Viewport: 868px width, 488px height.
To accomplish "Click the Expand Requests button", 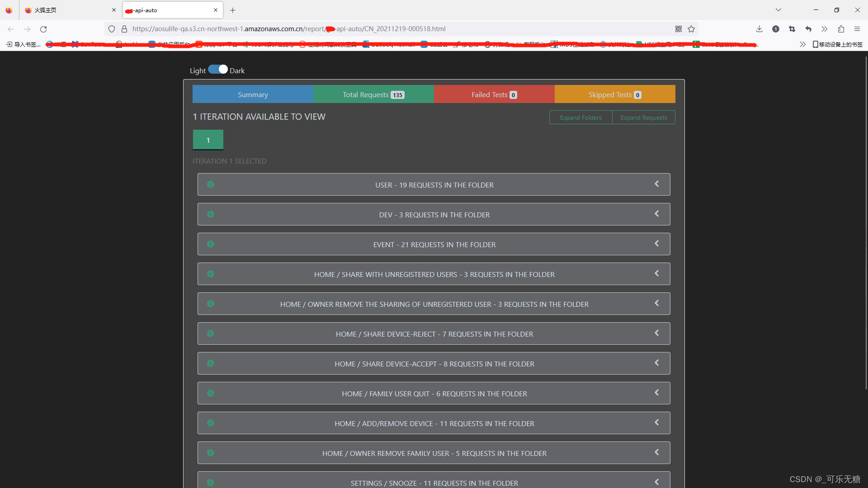I will (644, 117).
